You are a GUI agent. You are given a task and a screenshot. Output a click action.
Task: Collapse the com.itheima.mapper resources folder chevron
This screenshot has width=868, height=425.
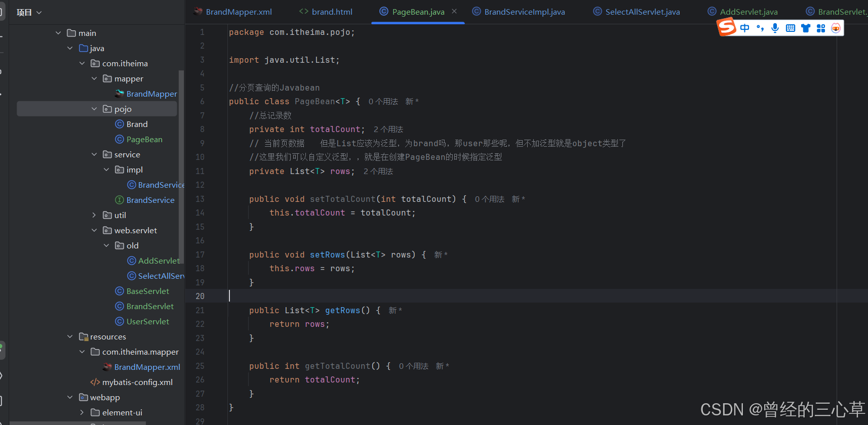click(x=82, y=352)
